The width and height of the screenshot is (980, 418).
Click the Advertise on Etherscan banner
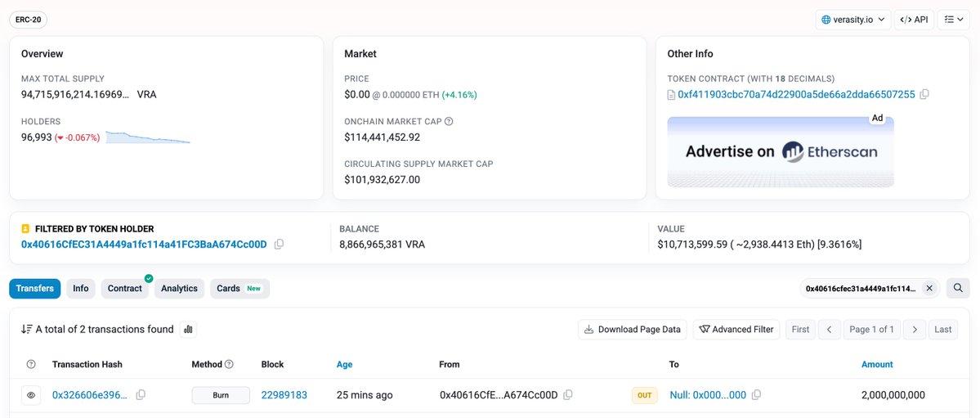coord(781,151)
